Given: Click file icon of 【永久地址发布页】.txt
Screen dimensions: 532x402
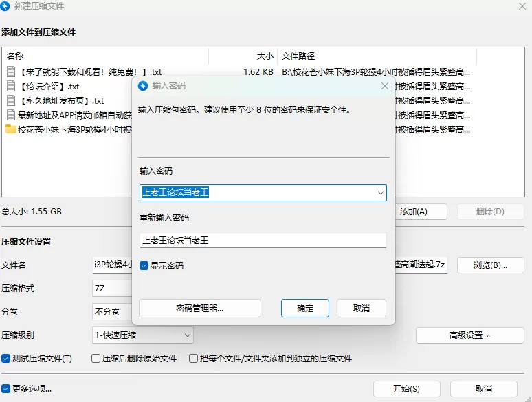Looking at the screenshot, I should coord(11,101).
